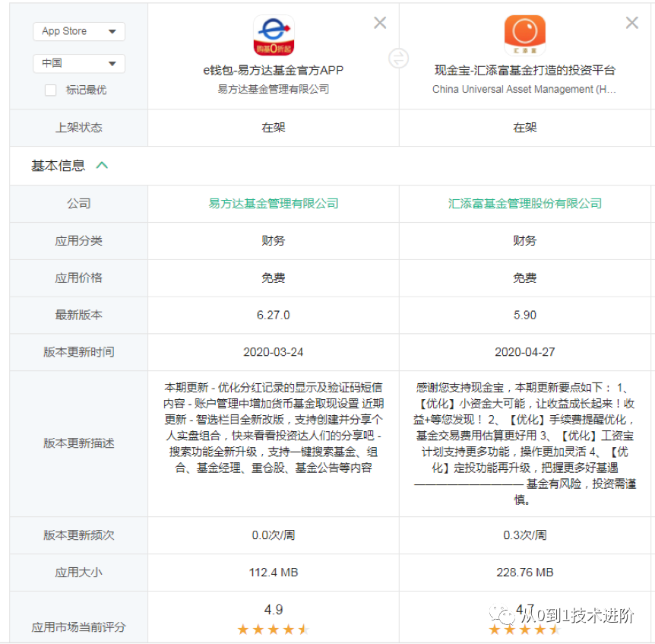Click 易方达基金管理有限公司 subtitle under e钱包
This screenshot has width=655, height=644.
[274, 89]
